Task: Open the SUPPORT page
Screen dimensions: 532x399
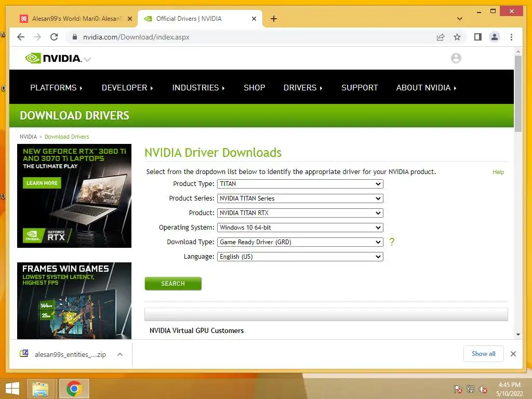Action: click(360, 87)
